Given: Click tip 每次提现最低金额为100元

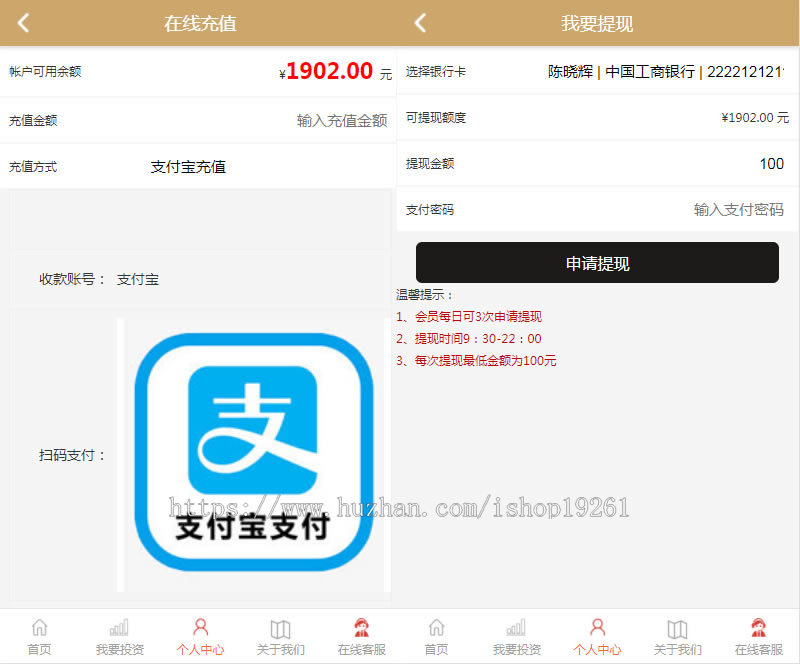Looking at the screenshot, I should tap(476, 361).
